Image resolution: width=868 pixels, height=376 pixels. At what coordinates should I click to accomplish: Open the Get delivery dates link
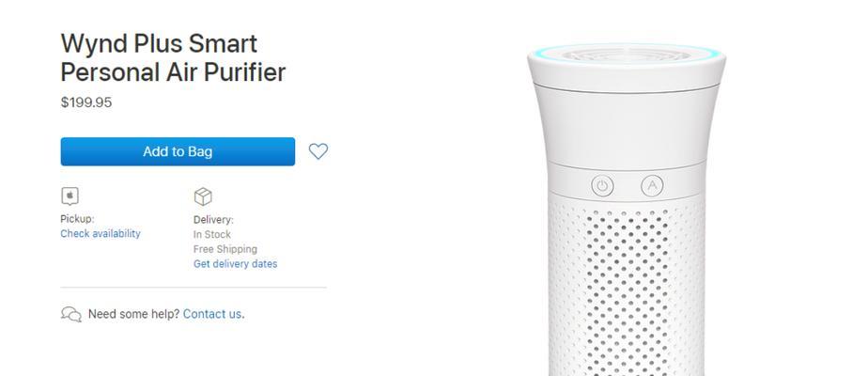(x=235, y=263)
